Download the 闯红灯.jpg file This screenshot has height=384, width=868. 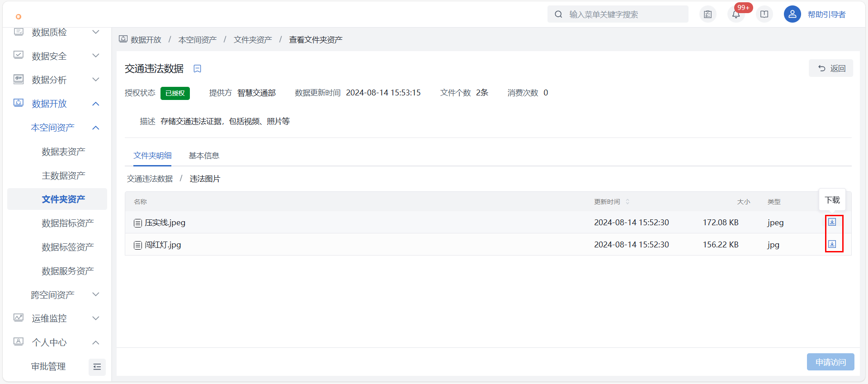(x=832, y=244)
